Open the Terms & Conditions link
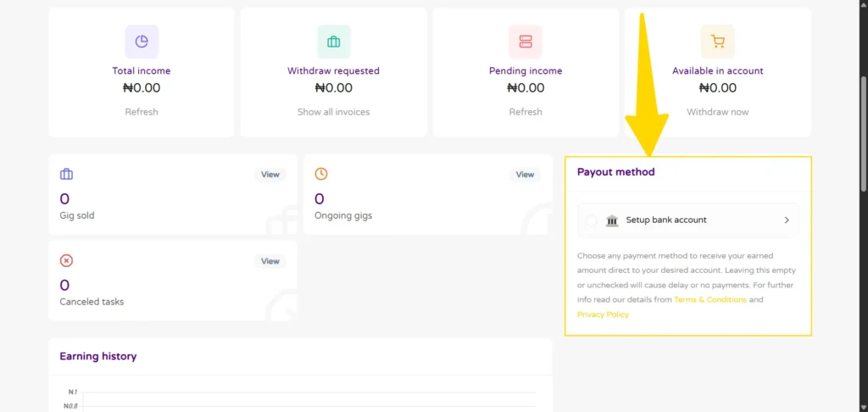This screenshot has width=868, height=412. pos(709,300)
